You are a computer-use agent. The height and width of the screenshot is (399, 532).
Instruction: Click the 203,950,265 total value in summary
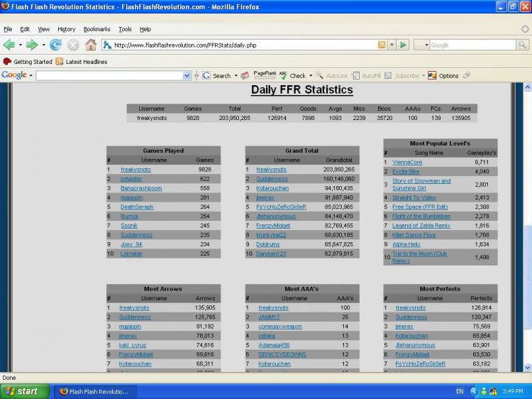pos(234,118)
